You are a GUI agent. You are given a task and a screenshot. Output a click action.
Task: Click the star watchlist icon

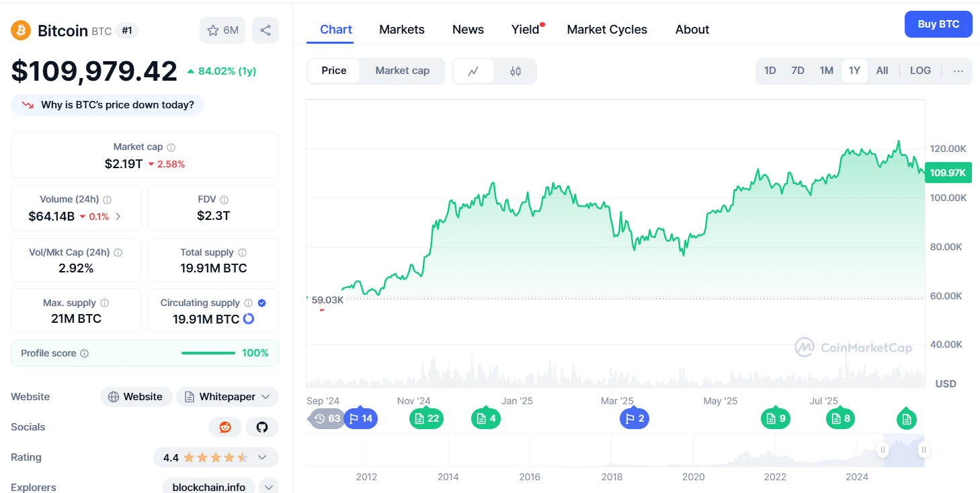pos(212,30)
